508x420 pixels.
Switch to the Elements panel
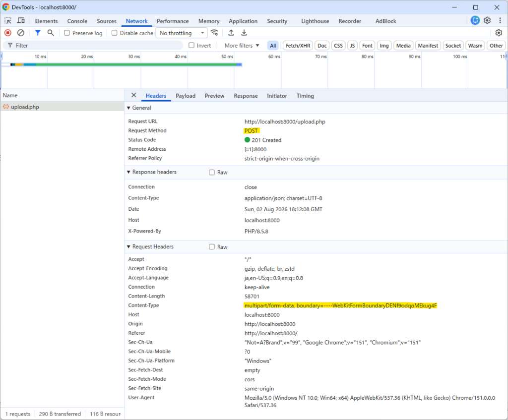pos(46,21)
